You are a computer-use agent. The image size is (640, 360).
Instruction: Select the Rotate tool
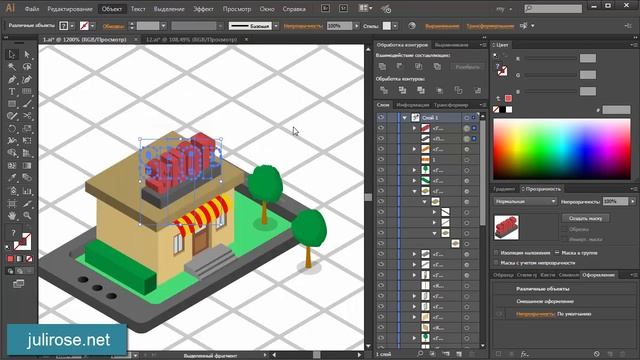tap(12, 129)
